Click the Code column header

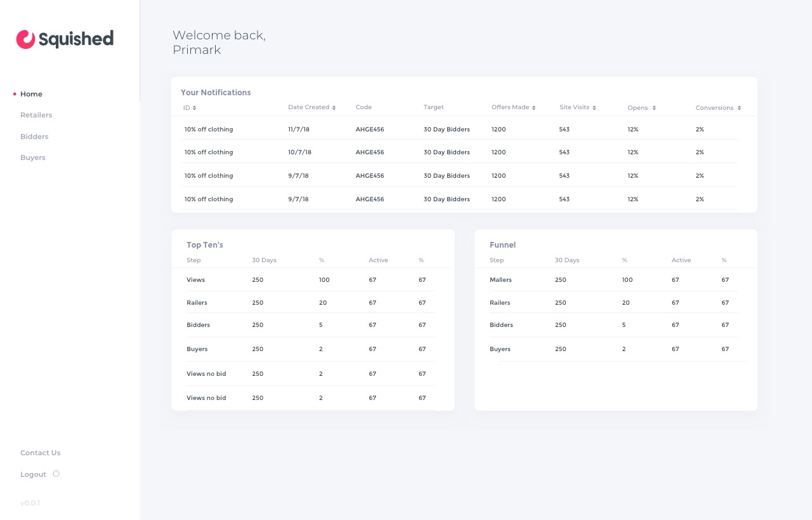(x=363, y=107)
